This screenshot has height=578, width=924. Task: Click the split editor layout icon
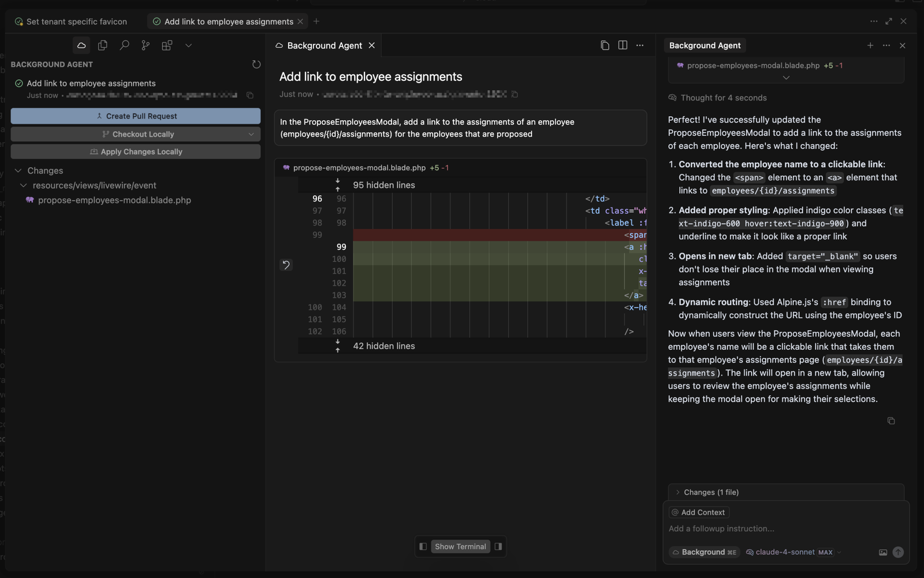tap(623, 45)
